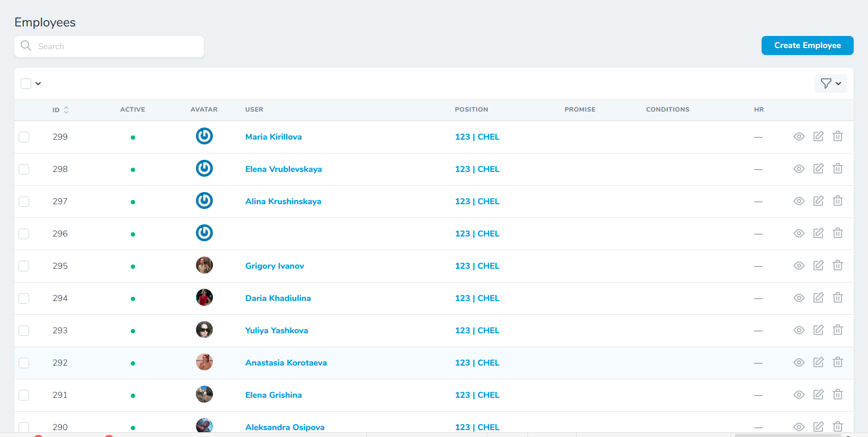This screenshot has height=437, width=868.
Task: View details of employee 295
Action: click(x=799, y=266)
